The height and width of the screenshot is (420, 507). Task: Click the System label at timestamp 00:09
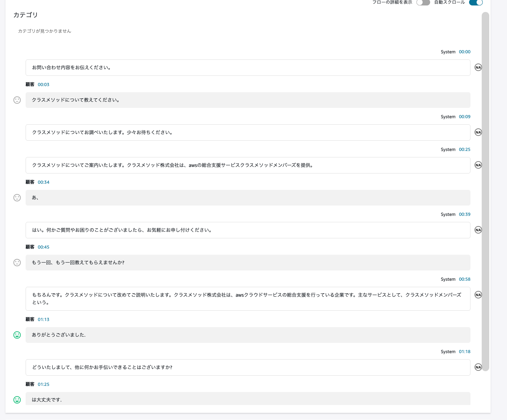(x=448, y=116)
